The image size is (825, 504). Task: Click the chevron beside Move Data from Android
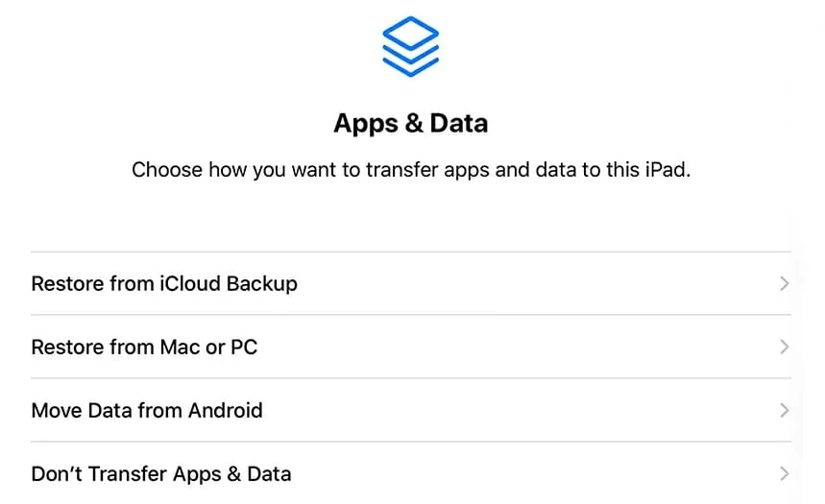(784, 411)
